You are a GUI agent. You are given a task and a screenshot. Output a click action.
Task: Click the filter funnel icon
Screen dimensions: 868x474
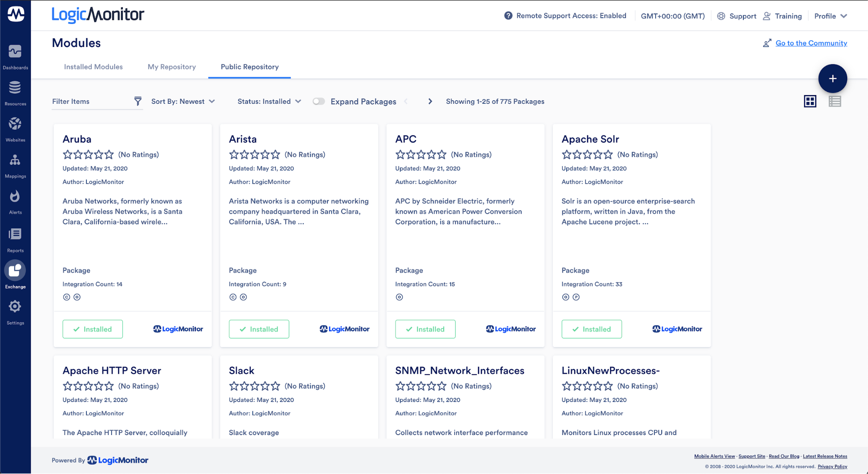pyautogui.click(x=138, y=101)
